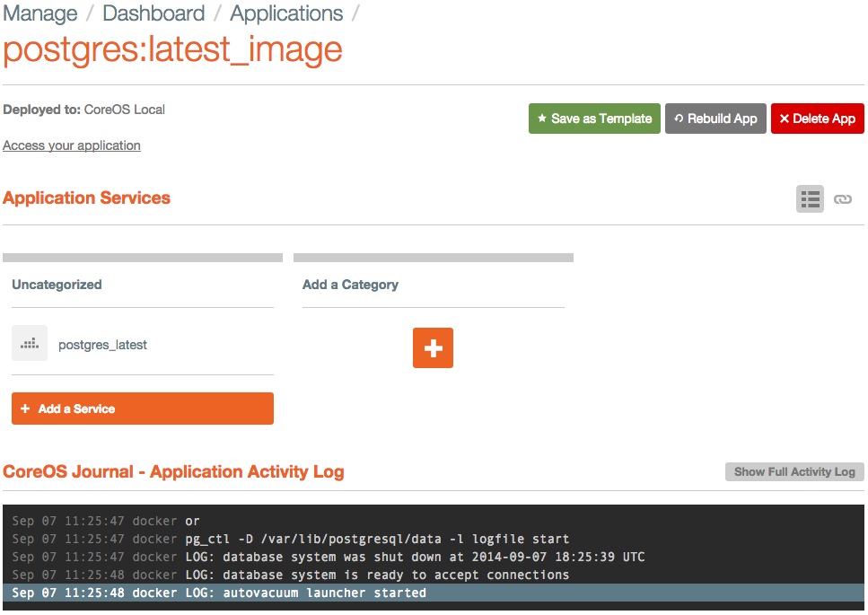Save the application as a template
The image size is (868, 615).
tap(594, 118)
